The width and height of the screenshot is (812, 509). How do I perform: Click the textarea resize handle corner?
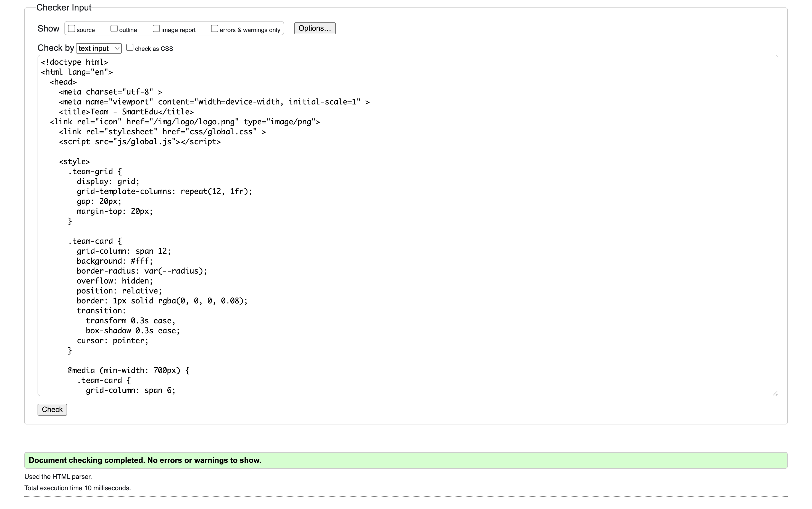point(775,393)
